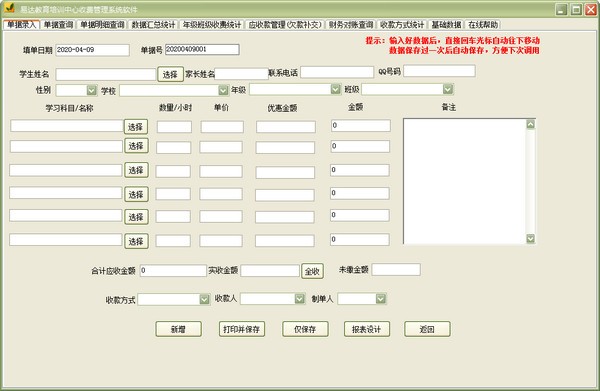Click the remarks scrollbar up arrow
This screenshot has height=391, width=600.
[530, 124]
